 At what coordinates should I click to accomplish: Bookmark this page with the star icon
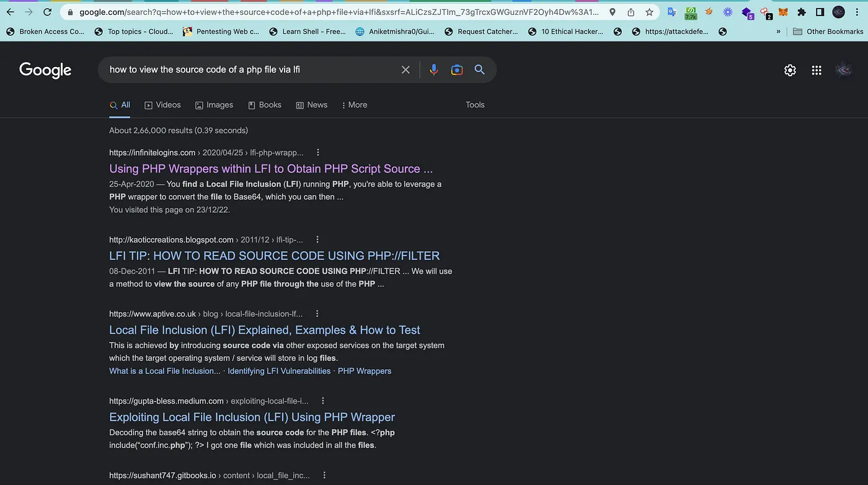(649, 12)
